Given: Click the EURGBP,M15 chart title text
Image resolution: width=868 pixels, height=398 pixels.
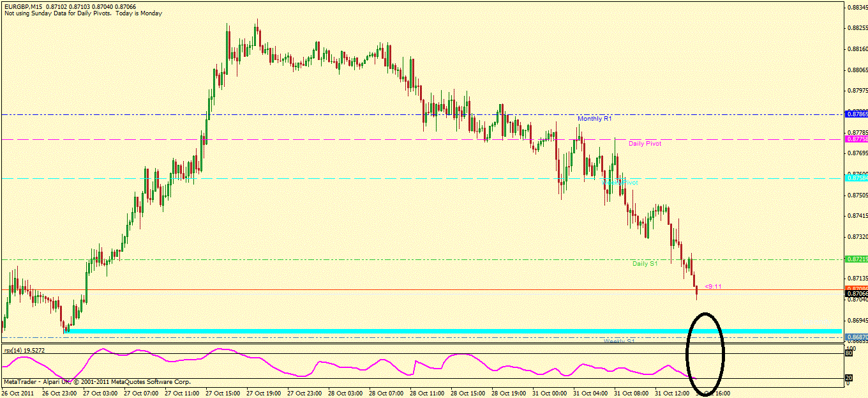Looking at the screenshot, I should point(23,7).
